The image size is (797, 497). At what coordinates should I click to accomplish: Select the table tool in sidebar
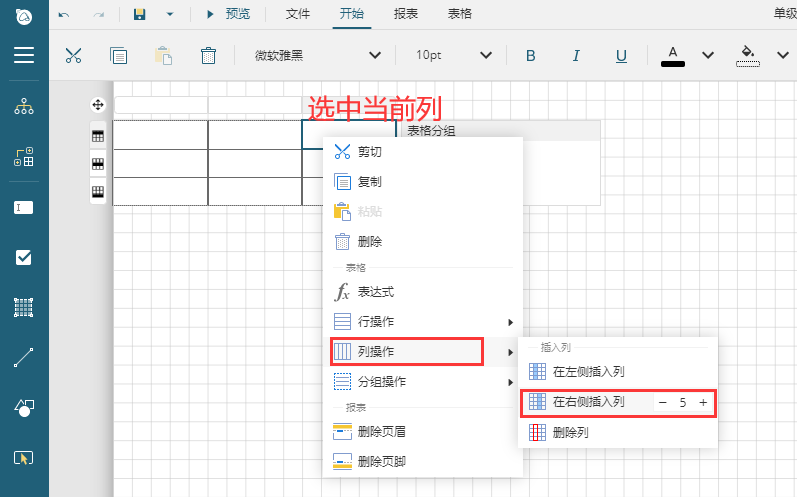(x=24, y=307)
